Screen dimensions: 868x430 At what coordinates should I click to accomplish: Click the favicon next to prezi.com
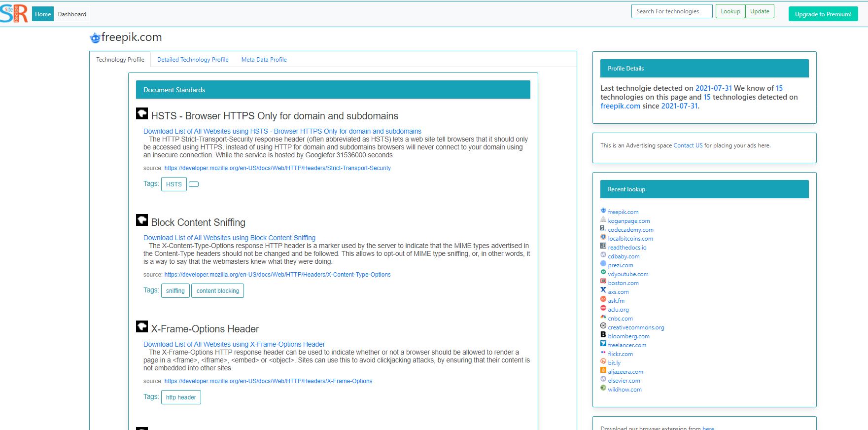click(x=603, y=264)
